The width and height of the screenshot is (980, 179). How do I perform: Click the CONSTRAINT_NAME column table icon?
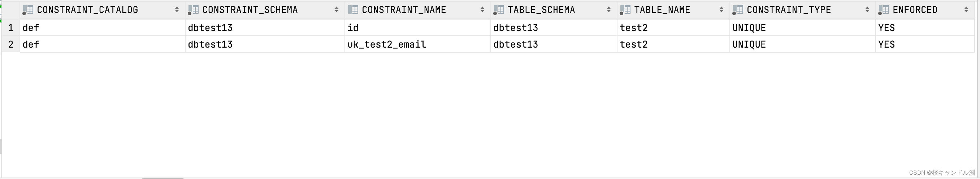tap(353, 9)
